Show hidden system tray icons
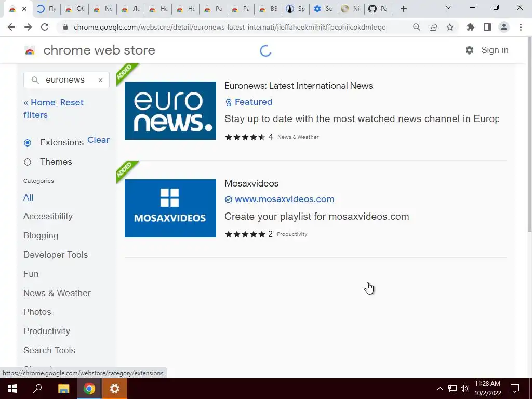This screenshot has height=399, width=532. click(x=440, y=389)
